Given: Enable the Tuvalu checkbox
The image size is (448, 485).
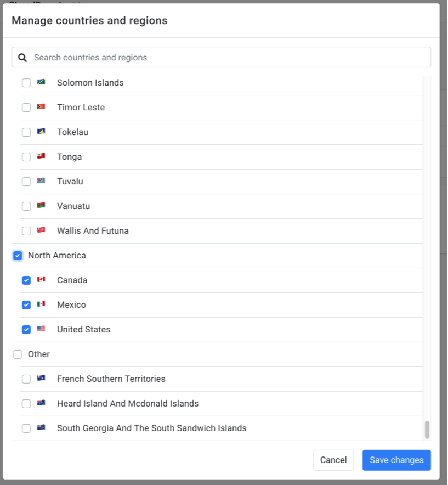Looking at the screenshot, I should (x=26, y=182).
